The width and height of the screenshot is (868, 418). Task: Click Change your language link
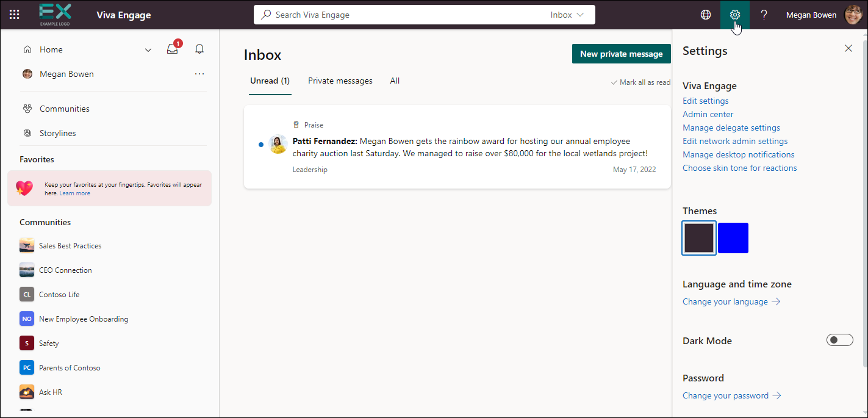point(731,301)
